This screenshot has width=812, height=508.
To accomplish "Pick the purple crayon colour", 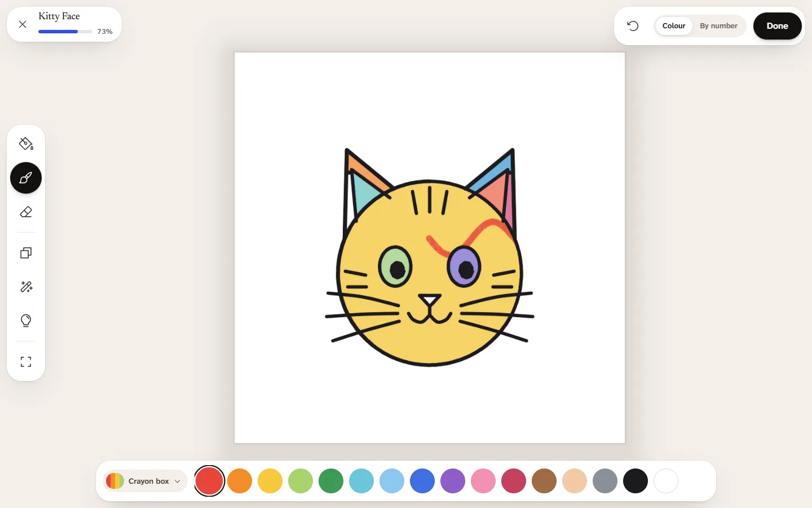I will point(453,481).
